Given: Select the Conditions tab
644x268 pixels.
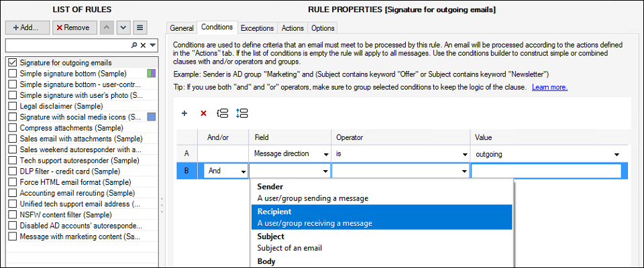Looking at the screenshot, I should [x=217, y=27].
